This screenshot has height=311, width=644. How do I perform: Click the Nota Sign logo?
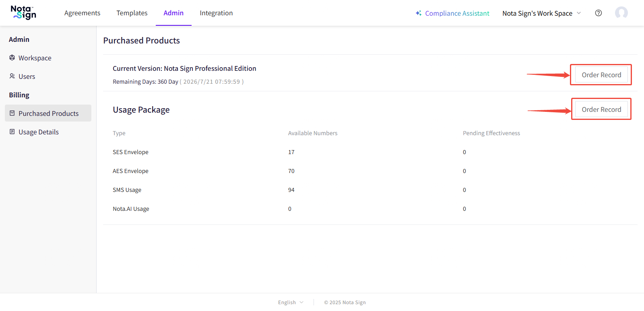coord(23,12)
